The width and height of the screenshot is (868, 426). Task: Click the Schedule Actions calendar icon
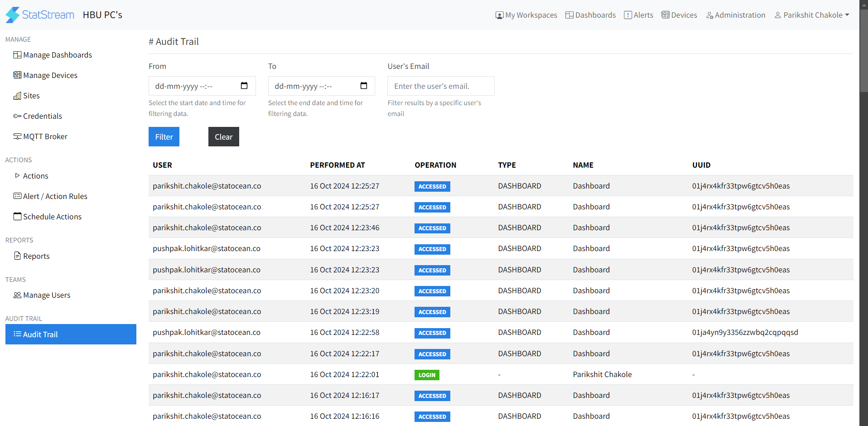18,216
